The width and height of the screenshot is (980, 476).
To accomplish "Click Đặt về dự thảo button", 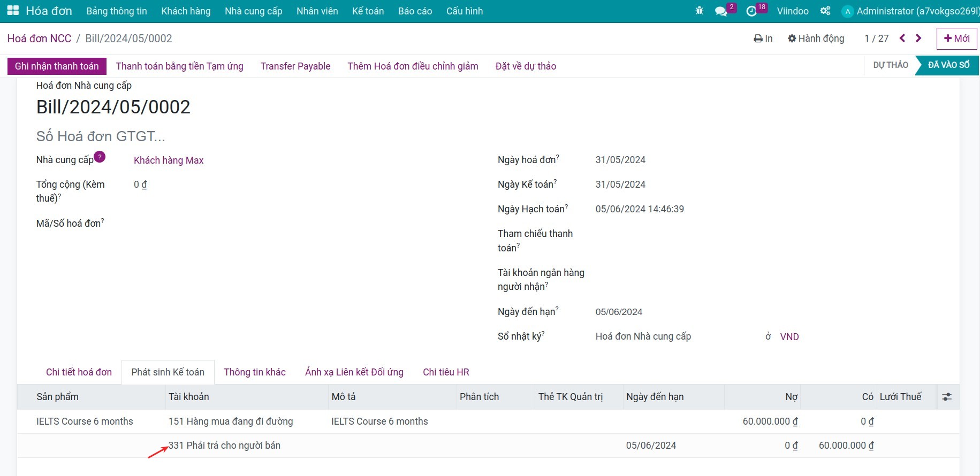I will [526, 66].
